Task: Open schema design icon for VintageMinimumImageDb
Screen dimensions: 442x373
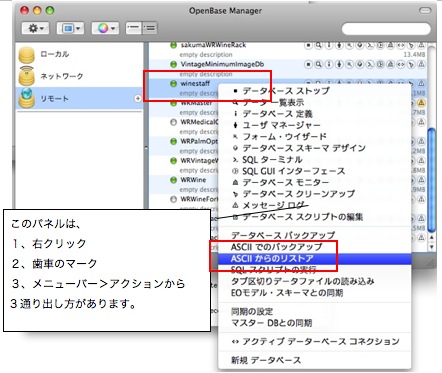Action: coord(360,64)
